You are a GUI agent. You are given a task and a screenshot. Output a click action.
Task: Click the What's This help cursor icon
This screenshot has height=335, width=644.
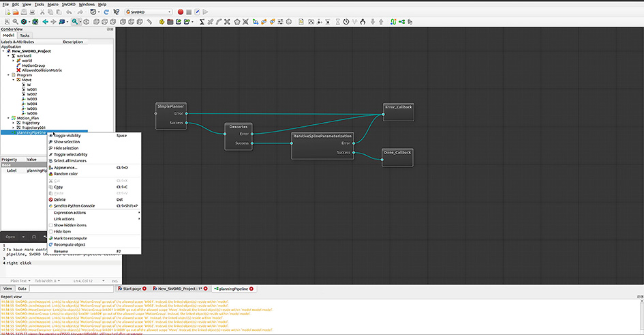click(115, 12)
